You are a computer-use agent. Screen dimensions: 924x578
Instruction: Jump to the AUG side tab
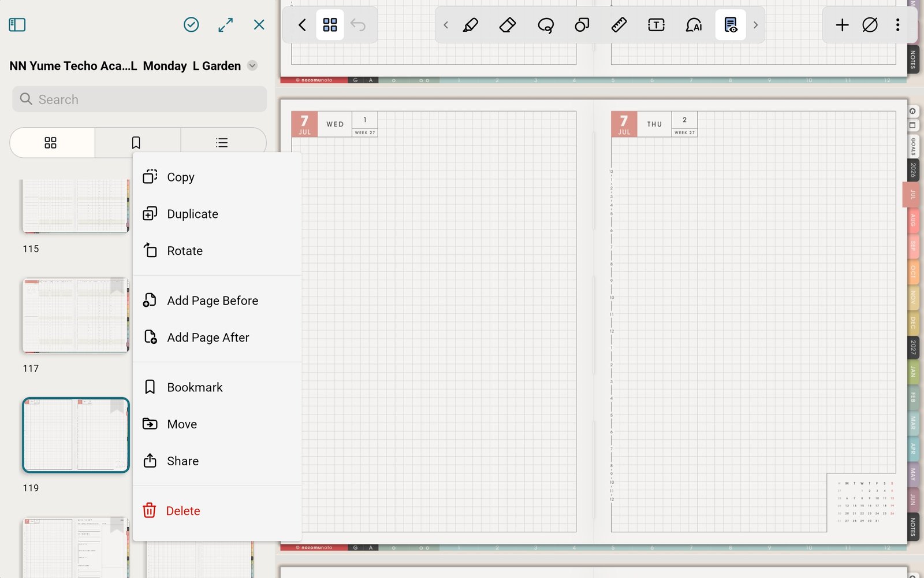(913, 220)
